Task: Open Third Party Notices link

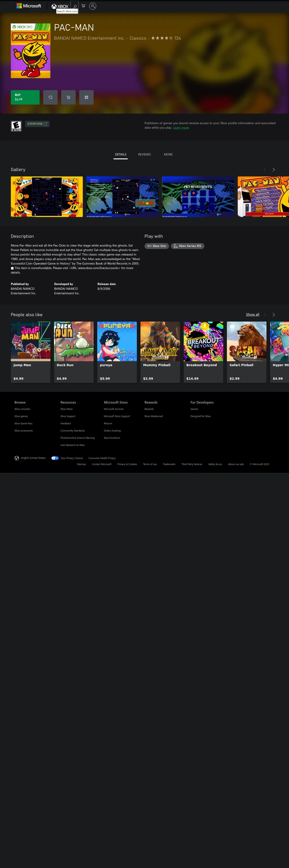Action: (192, 464)
